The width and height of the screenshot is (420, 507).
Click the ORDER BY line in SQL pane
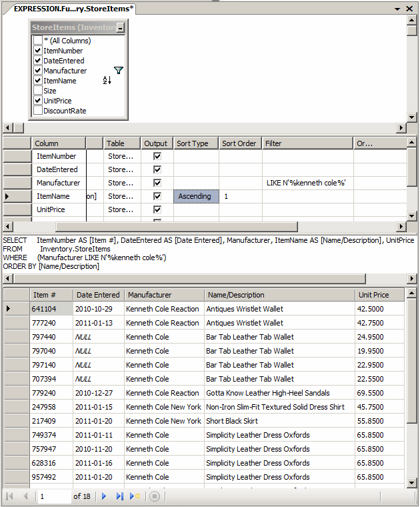[51, 266]
